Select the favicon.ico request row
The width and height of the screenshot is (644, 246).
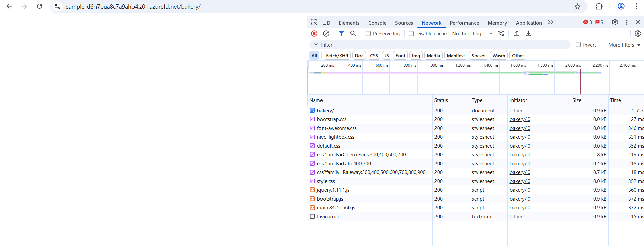point(476,217)
